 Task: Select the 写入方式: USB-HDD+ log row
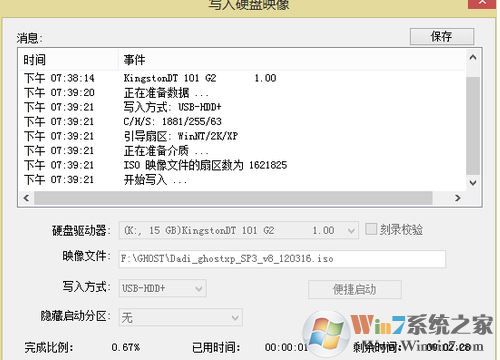pos(242,107)
